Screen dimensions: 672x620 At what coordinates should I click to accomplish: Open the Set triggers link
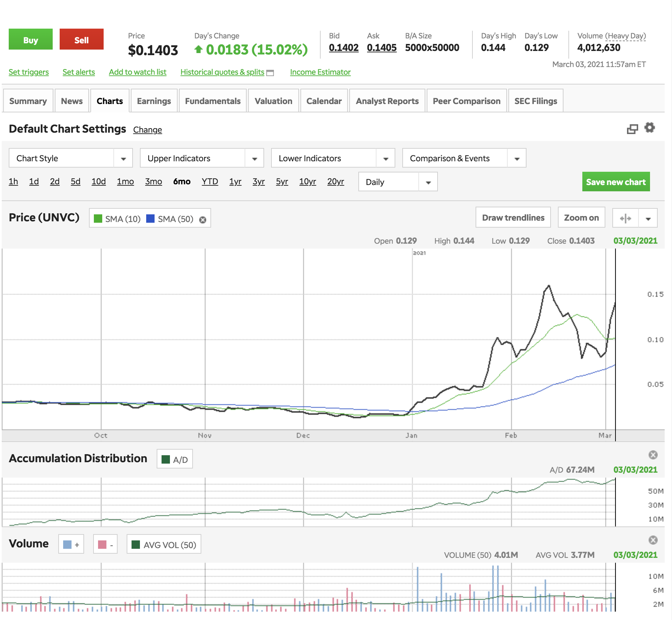tap(29, 72)
